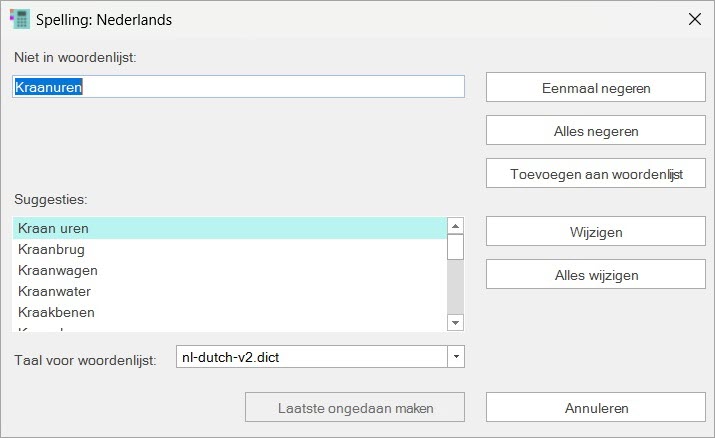Viewport: 715px width, 438px height.
Task: Open the dictionary language dropdown arrow
Action: click(456, 356)
